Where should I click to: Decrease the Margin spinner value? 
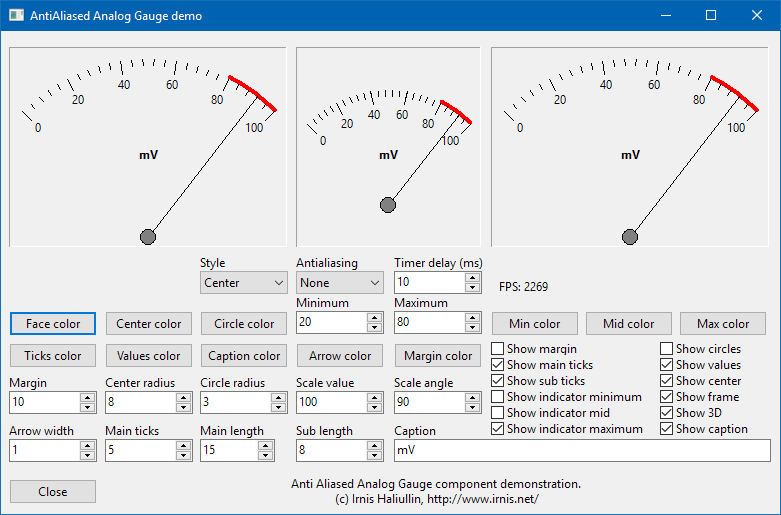click(x=87, y=407)
